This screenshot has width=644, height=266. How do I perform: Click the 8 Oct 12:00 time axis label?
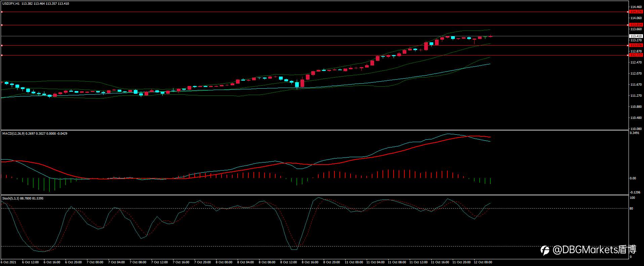point(289,262)
